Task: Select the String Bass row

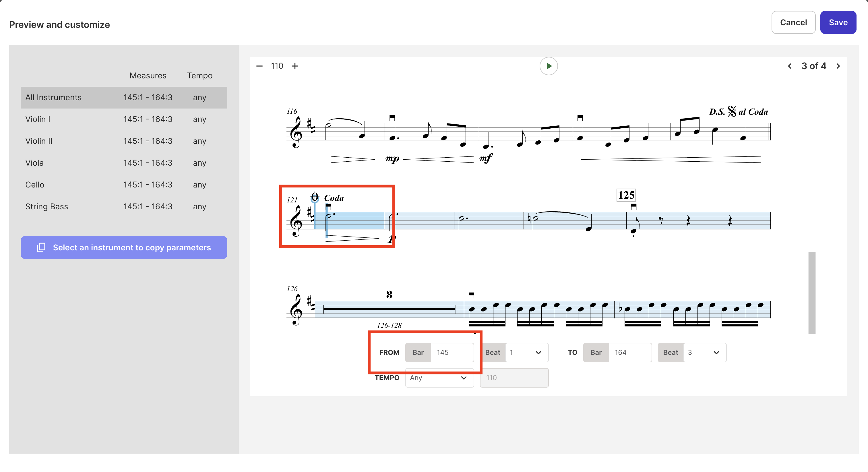Action: click(x=124, y=206)
